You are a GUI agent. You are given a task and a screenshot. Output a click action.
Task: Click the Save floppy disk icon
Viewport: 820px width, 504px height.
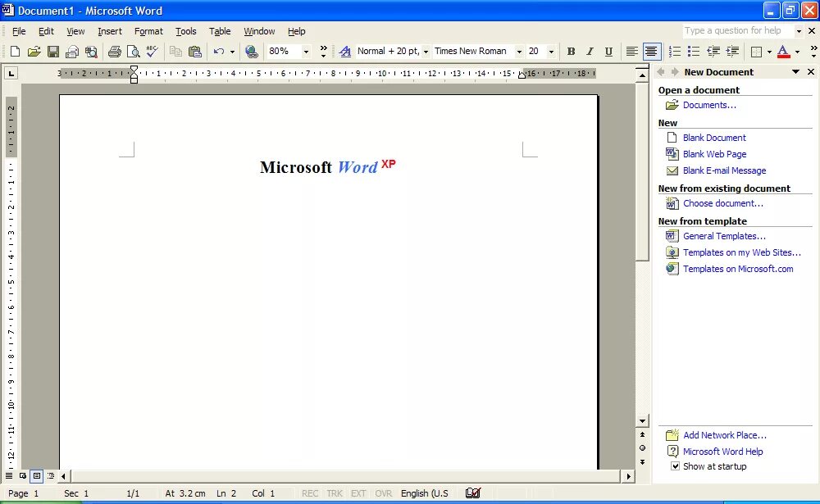(52, 52)
